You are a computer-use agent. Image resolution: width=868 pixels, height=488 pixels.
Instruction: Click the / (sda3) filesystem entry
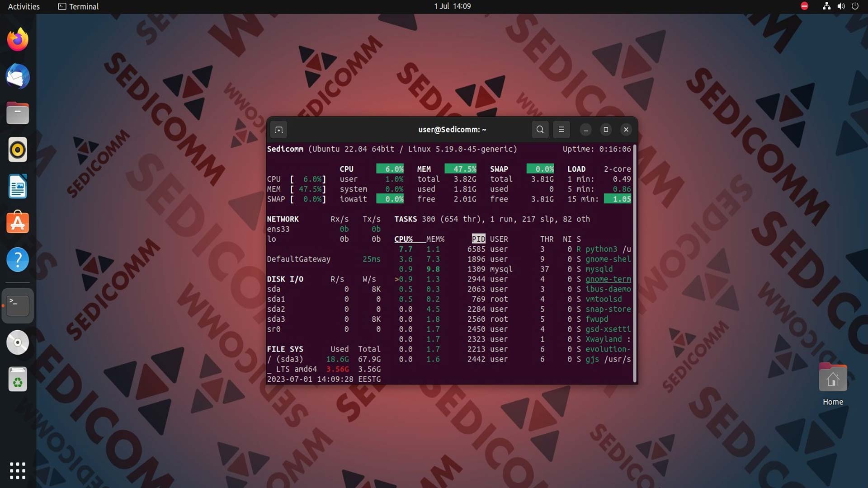point(285,359)
